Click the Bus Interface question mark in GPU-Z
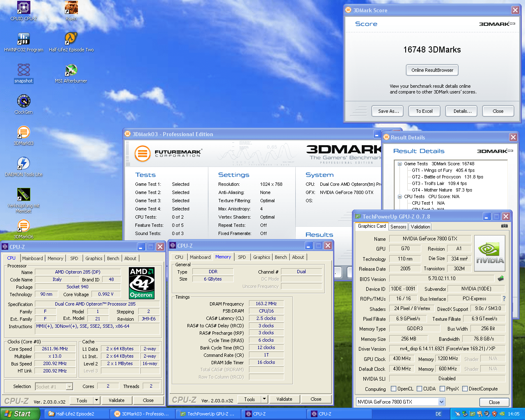 504,299
